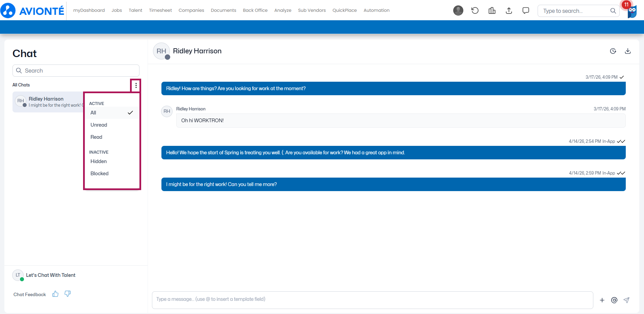This screenshot has height=314, width=644.
Task: Open Ridley Harrison chat in list
Action: 48,102
